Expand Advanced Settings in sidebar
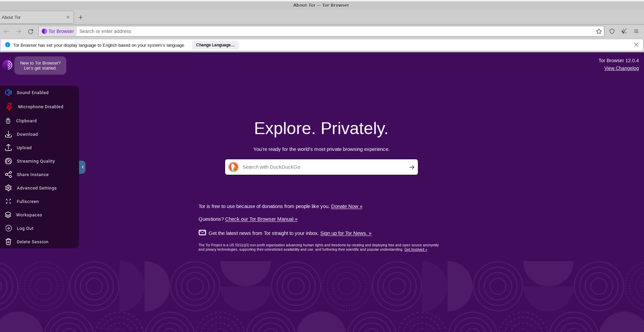 click(x=36, y=188)
